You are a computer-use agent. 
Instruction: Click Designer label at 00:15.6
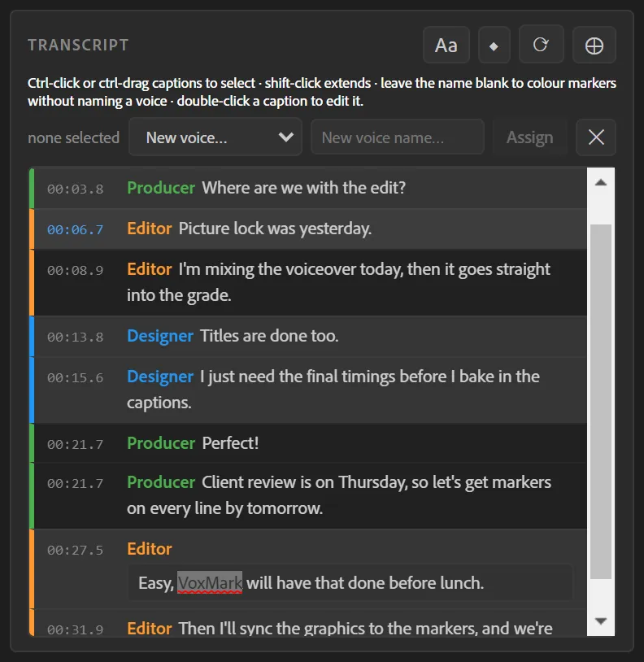point(160,377)
